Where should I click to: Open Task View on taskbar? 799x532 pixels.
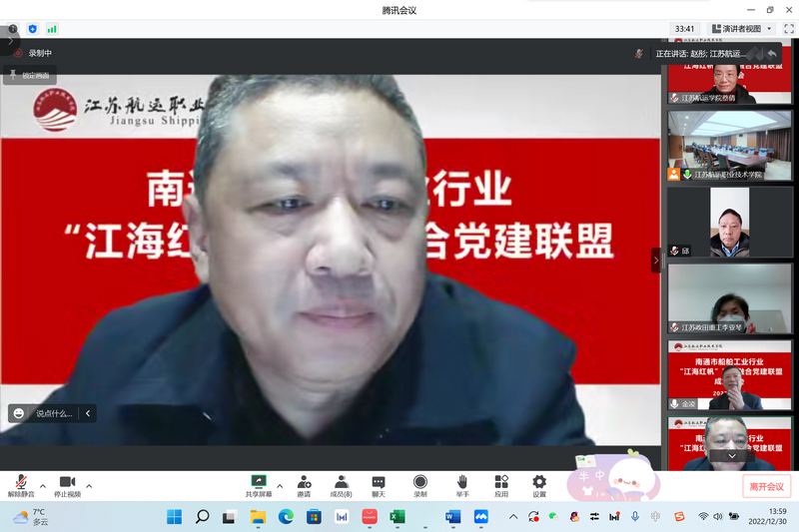pyautogui.click(x=230, y=517)
